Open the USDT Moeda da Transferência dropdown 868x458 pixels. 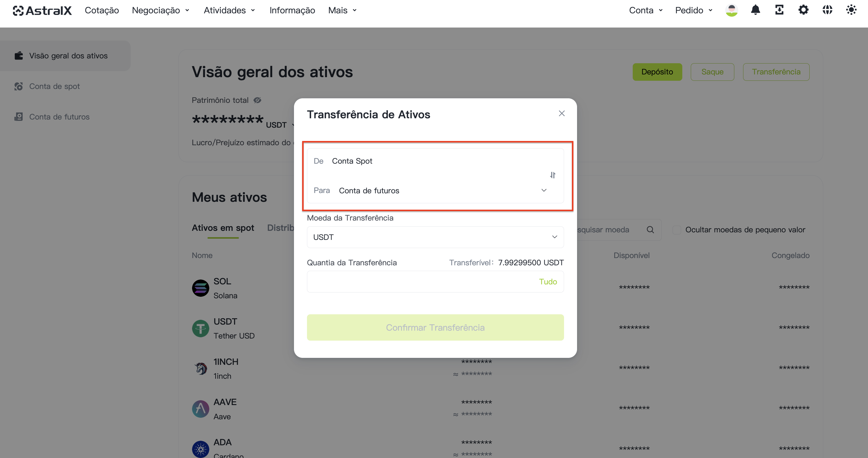(435, 237)
